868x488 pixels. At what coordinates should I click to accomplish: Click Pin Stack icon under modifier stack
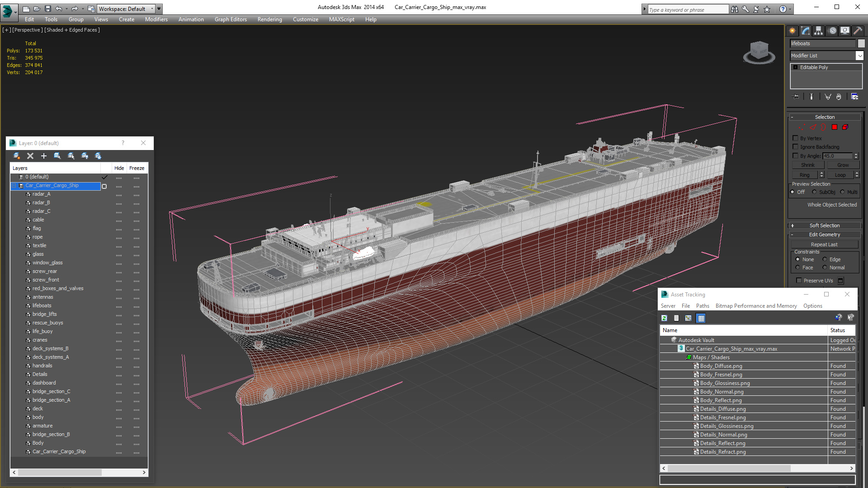pos(796,97)
